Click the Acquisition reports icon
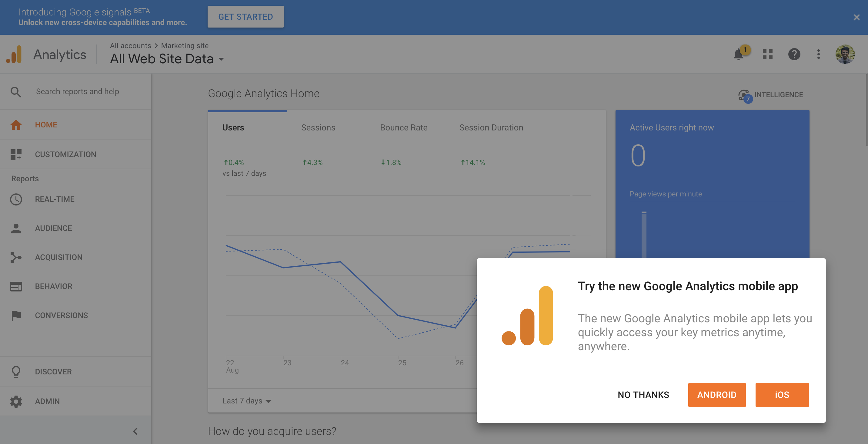The height and width of the screenshot is (444, 868). tap(16, 258)
